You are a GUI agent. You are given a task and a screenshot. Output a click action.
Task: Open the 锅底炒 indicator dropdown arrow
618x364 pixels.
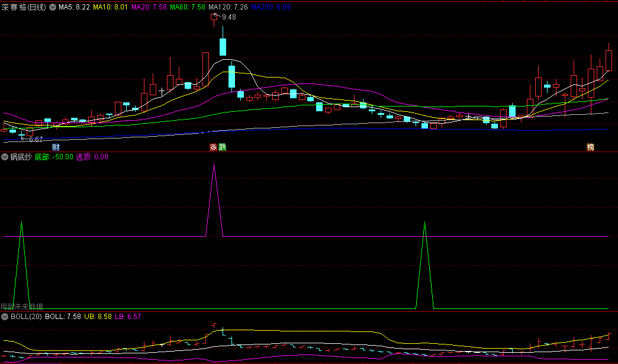(x=5, y=157)
